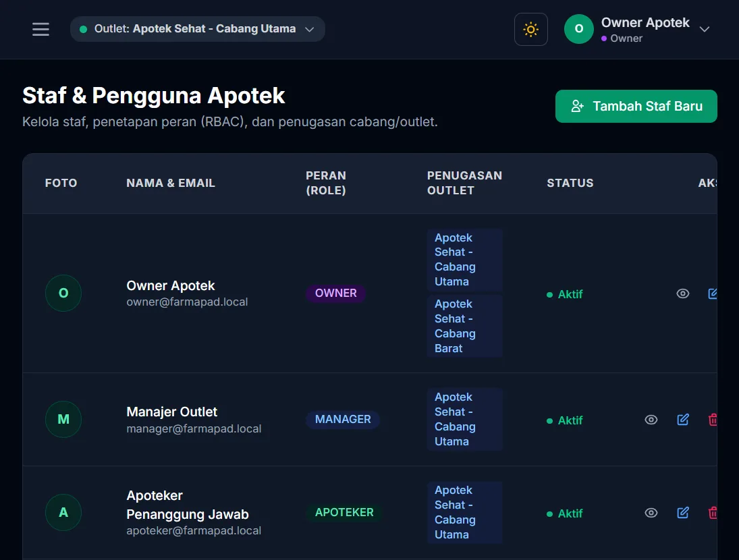The image size is (739, 560).
Task: Click the Cabang Utama outlet tag in Apoteker row
Action: coord(464,512)
